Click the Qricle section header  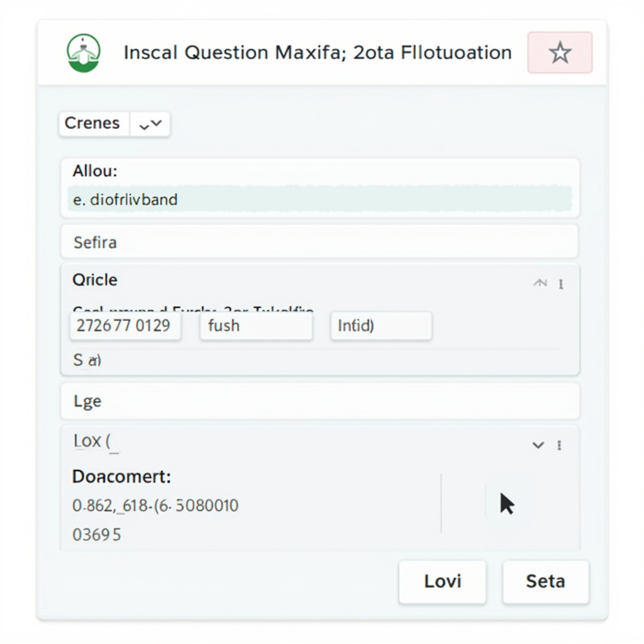95,280
